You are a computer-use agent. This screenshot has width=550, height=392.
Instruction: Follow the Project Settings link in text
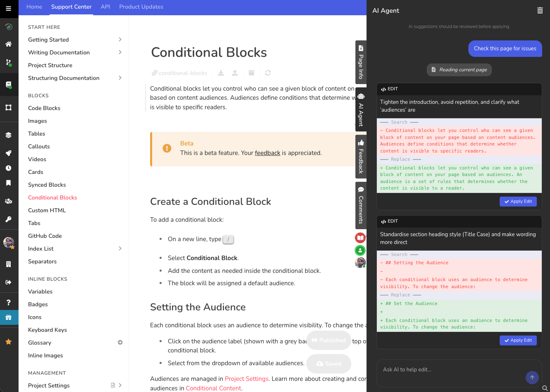click(247, 378)
